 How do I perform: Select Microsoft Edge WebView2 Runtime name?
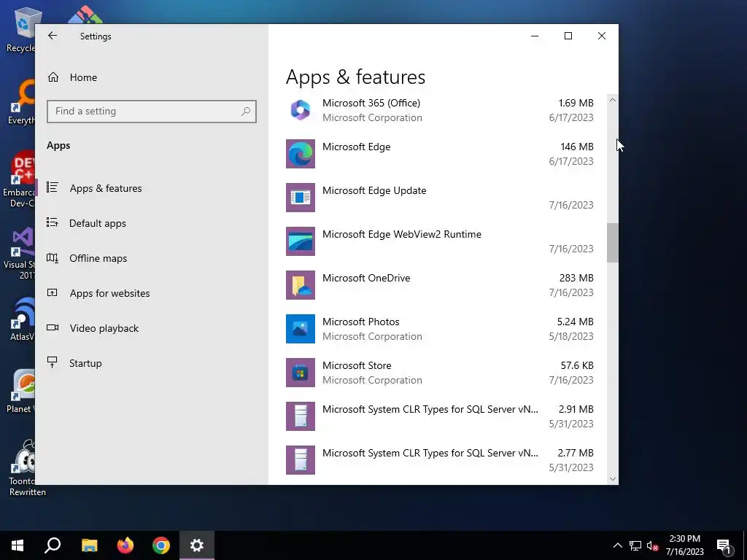point(402,234)
